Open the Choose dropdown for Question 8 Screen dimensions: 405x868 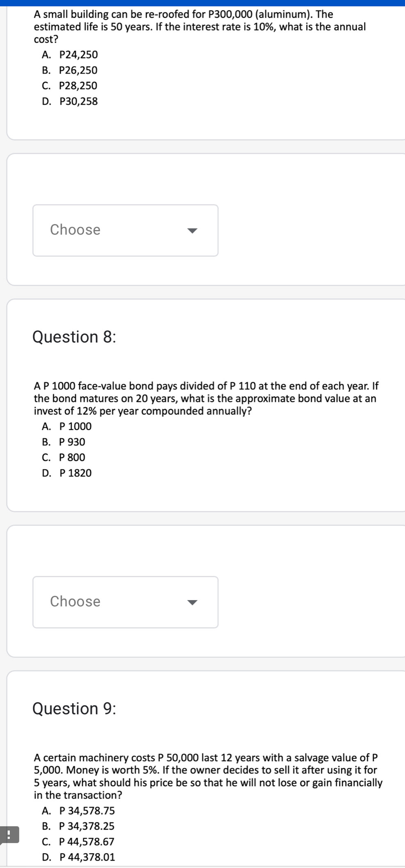[x=126, y=602]
